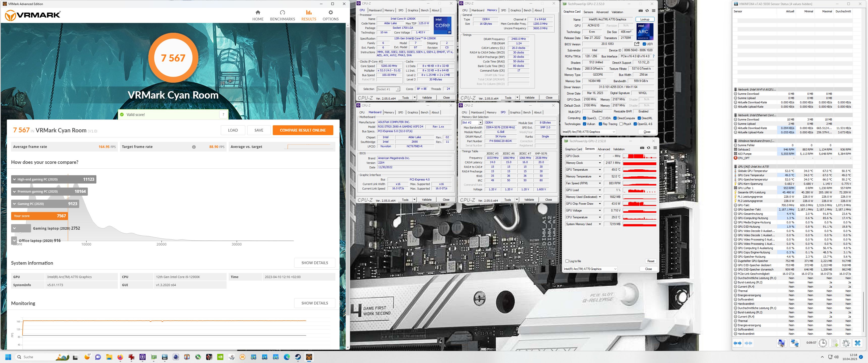
Task: Click the camera icon in GPU-Z Sensors window
Action: pyautogui.click(x=642, y=148)
